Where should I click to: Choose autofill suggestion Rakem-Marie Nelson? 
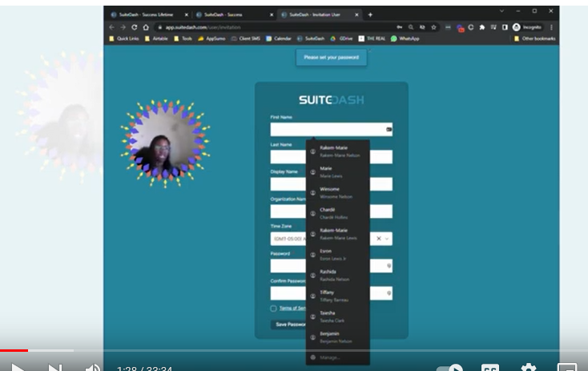click(338, 151)
